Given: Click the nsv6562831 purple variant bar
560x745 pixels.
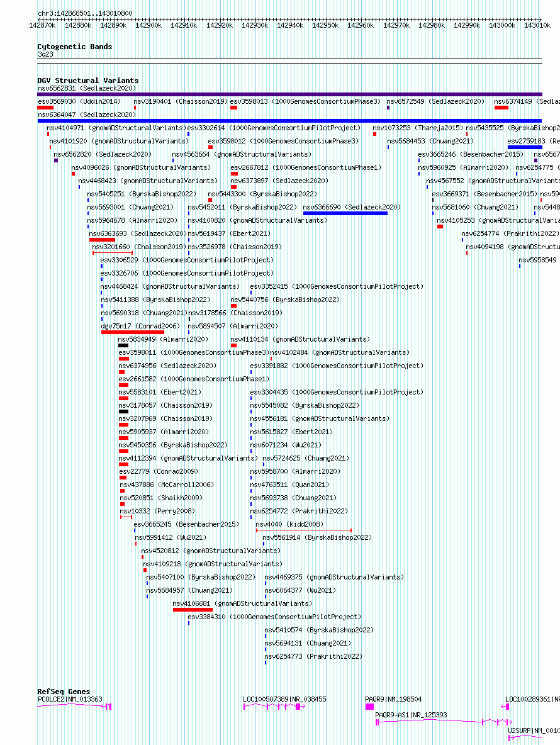Looking at the screenshot, I should coord(289,94).
